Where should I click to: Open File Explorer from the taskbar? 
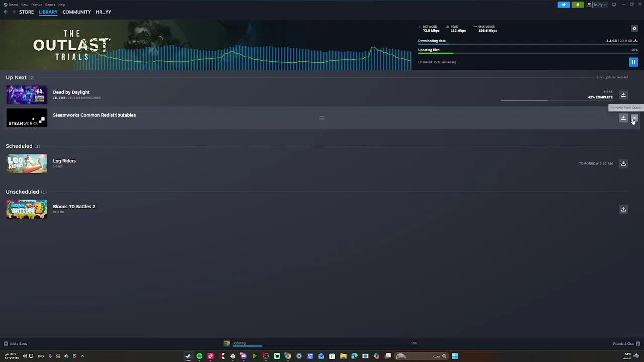pyautogui.click(x=343, y=356)
